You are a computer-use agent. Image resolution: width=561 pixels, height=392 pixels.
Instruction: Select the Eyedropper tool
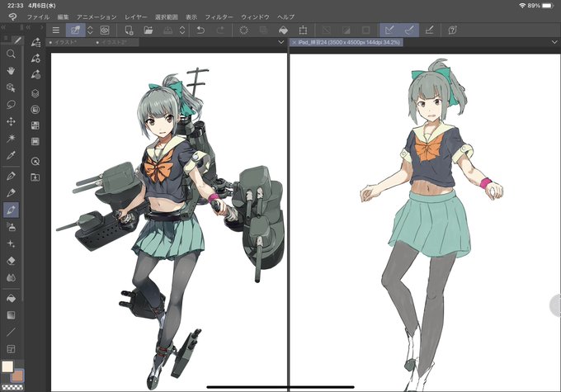(x=11, y=155)
